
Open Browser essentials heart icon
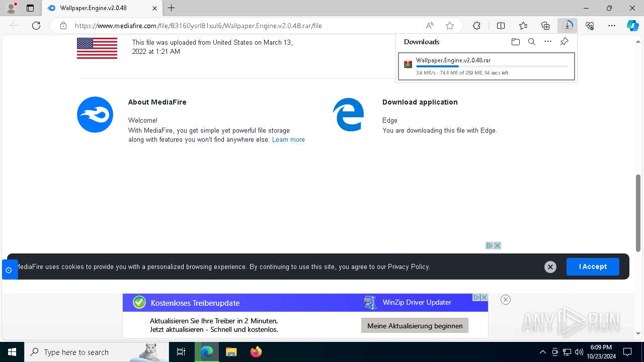click(x=590, y=26)
